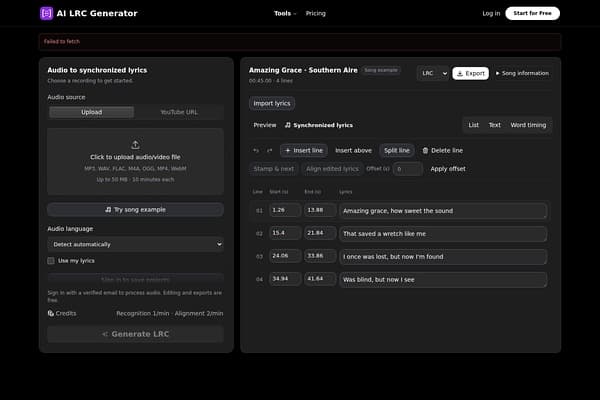600x400 pixels.
Task: Click the AI LRC Generator logo icon
Action: pos(46,13)
